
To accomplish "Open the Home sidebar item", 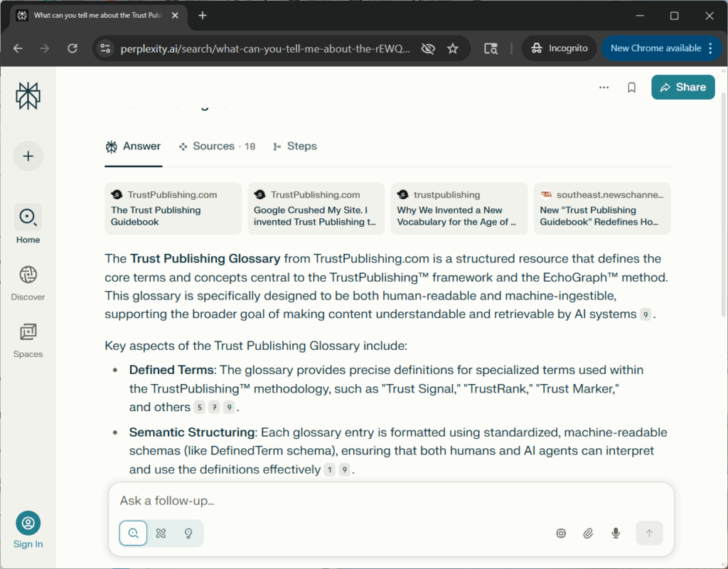I will click(x=28, y=224).
